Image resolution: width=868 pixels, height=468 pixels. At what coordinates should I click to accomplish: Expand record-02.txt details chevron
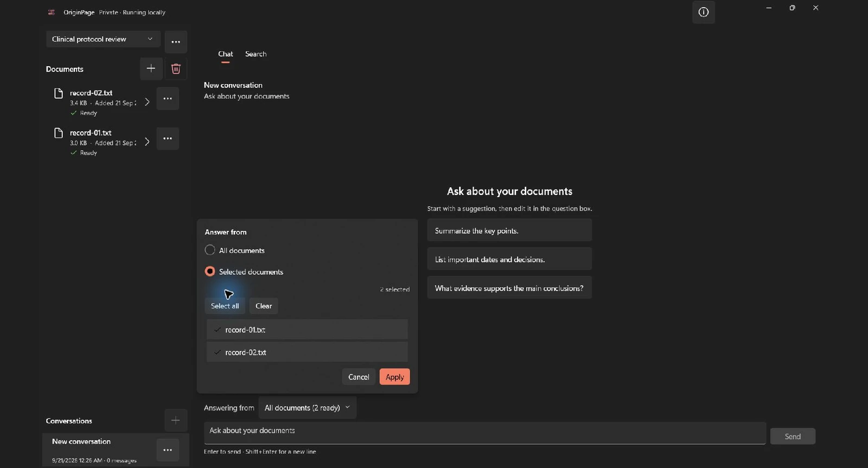point(147,102)
